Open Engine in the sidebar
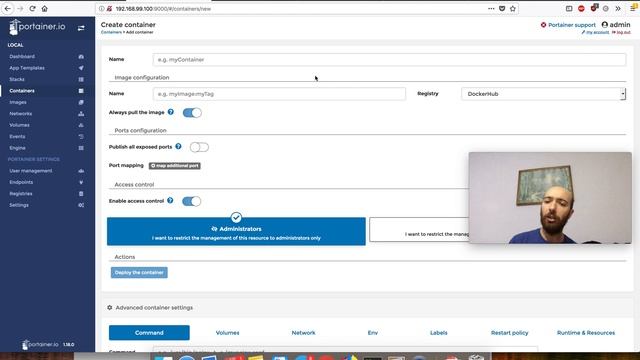Viewport: 640px width, 360px height. [x=17, y=148]
